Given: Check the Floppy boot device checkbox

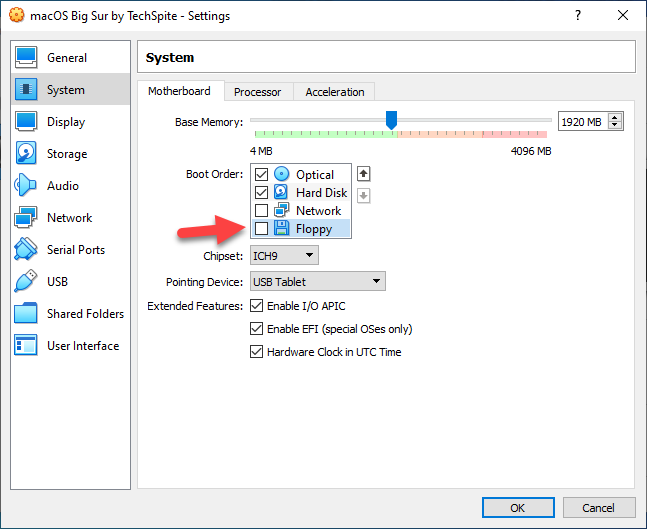Looking at the screenshot, I should coord(262,229).
